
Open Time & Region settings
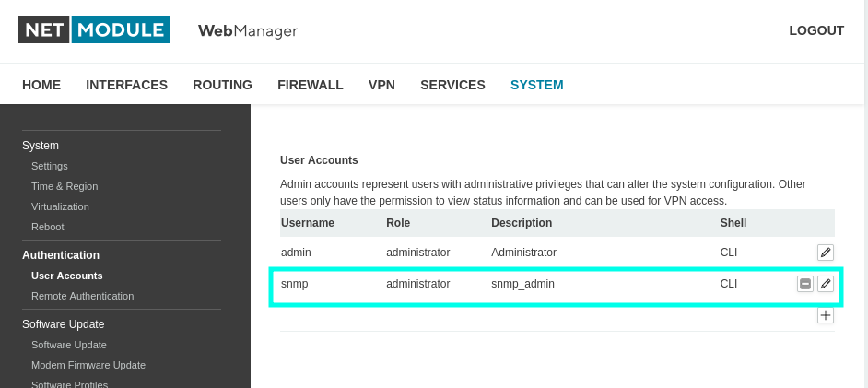(65, 186)
